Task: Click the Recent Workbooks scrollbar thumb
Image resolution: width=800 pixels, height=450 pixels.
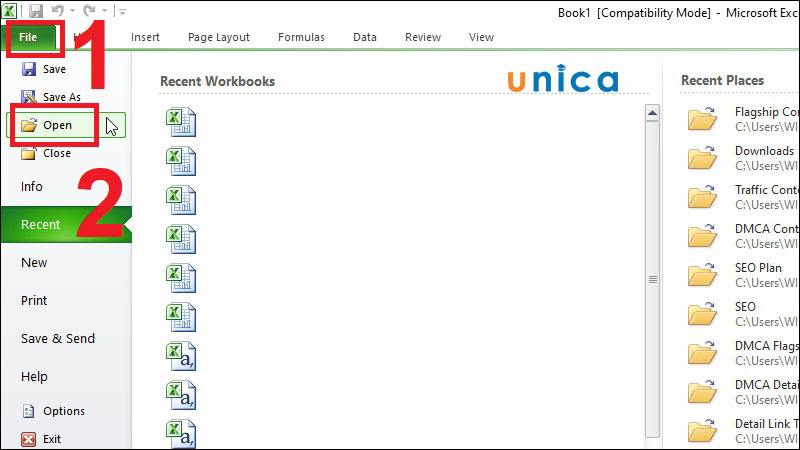Action: [653, 279]
